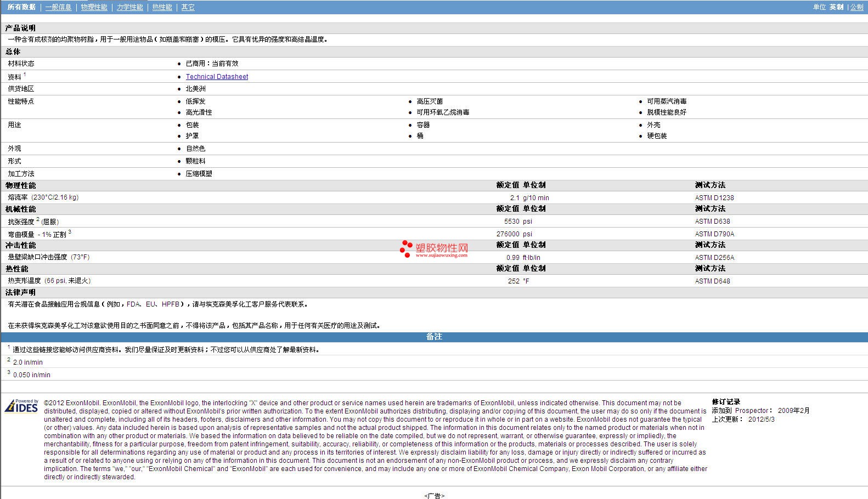Click the 弯曲模量 - 1% 正割 label
This screenshot has width=868, height=499.
[x=40, y=234]
